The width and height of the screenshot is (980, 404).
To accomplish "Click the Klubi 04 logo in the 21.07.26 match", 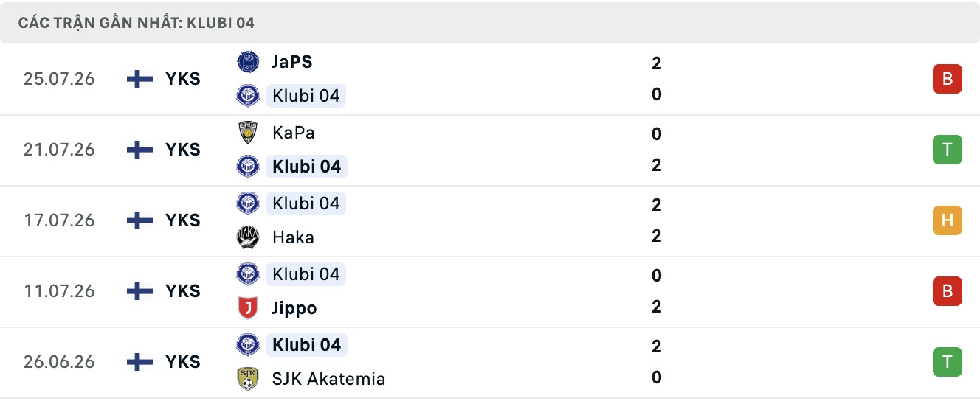I will click(248, 167).
